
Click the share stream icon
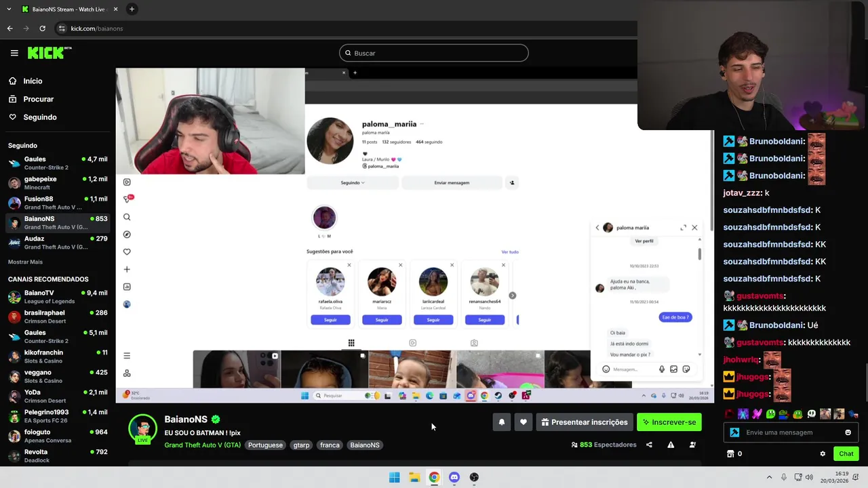tap(649, 445)
